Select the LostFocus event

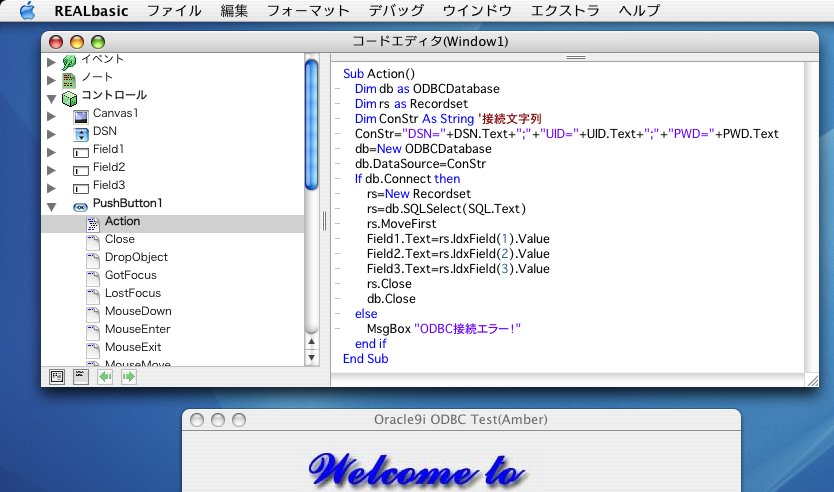(133, 293)
